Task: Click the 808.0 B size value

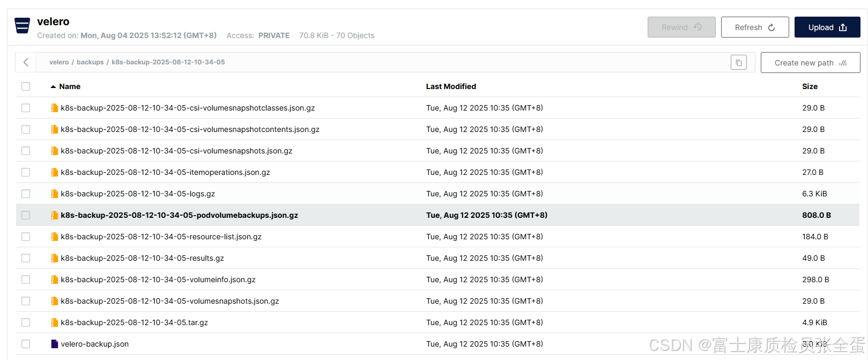Action: [x=817, y=215]
